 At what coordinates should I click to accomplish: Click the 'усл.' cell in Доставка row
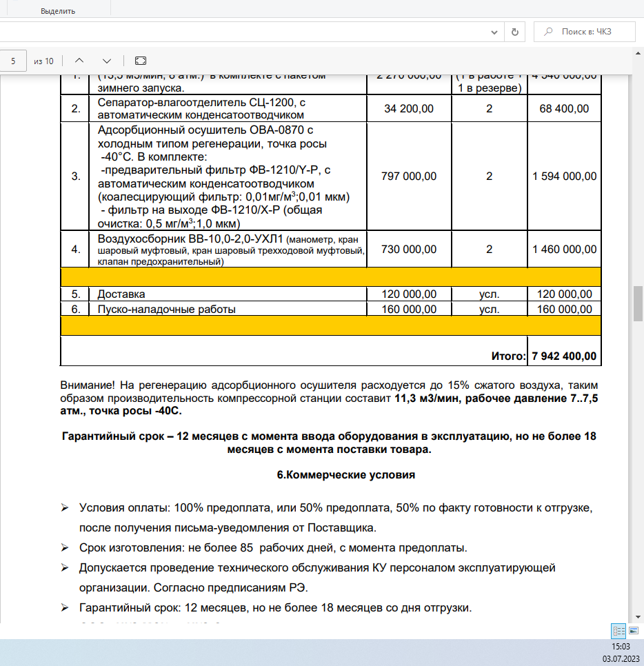[x=489, y=294]
